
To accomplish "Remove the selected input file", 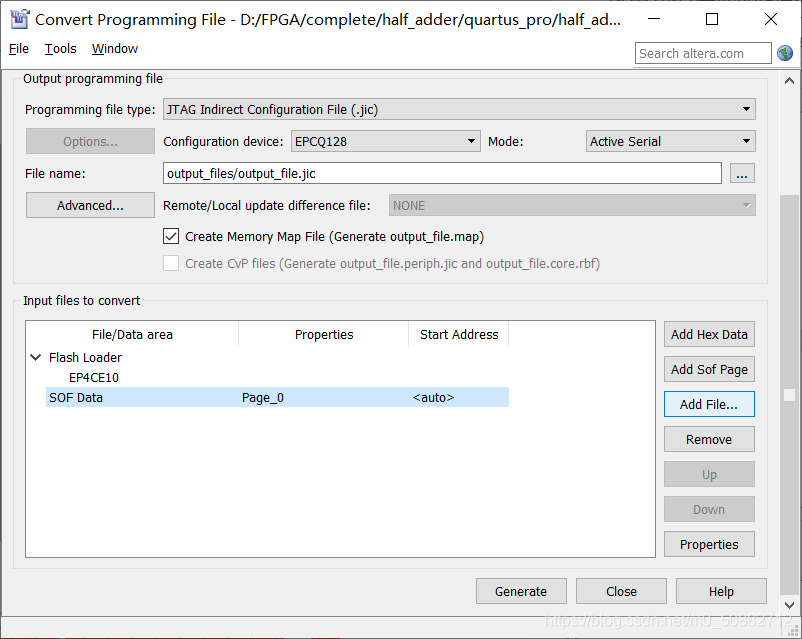I will pyautogui.click(x=709, y=439).
